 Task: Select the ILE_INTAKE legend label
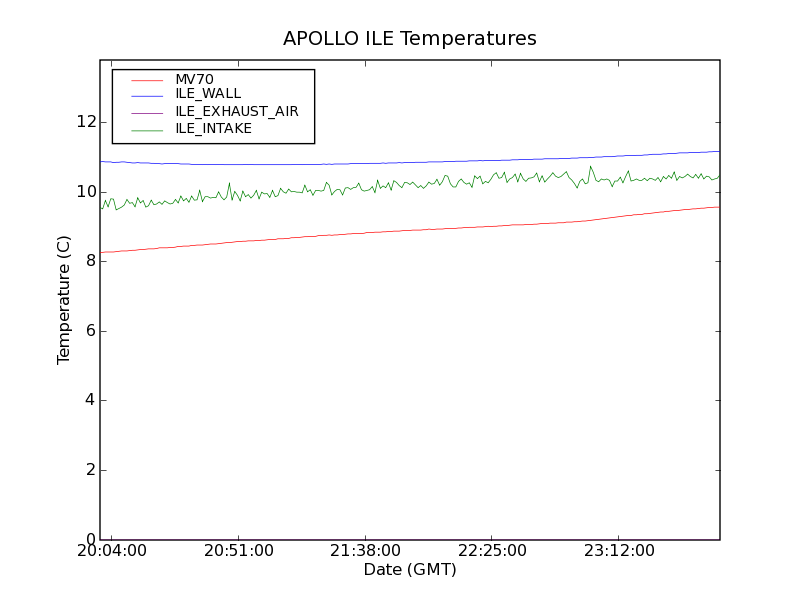(x=214, y=129)
